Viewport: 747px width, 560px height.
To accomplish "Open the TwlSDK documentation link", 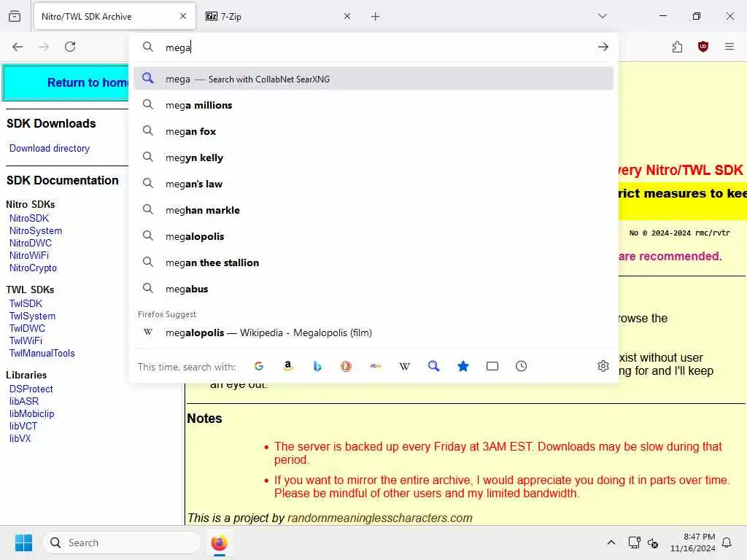I will [x=26, y=303].
